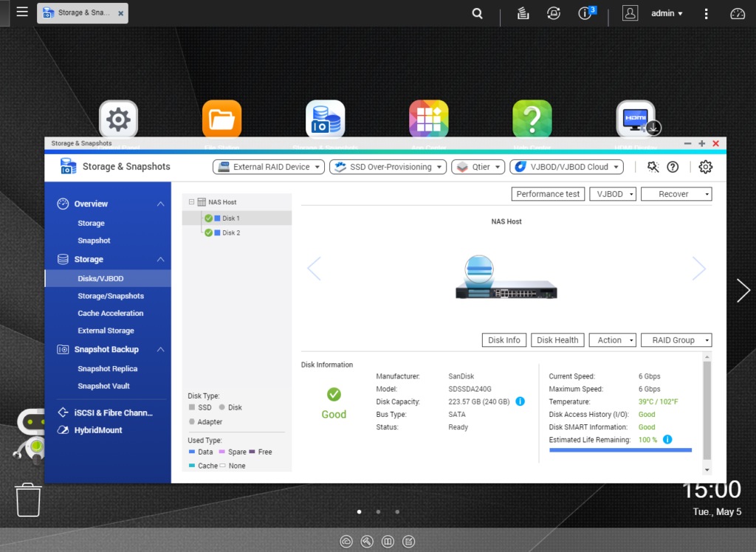756x552 pixels.
Task: Open external devices sync icon
Action: [x=554, y=13]
